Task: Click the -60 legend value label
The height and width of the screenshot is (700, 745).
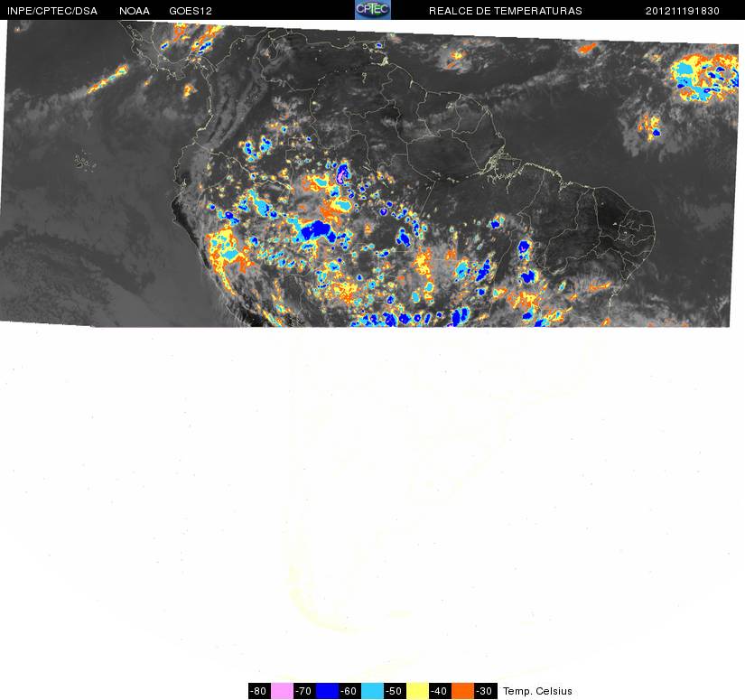Action: (350, 691)
